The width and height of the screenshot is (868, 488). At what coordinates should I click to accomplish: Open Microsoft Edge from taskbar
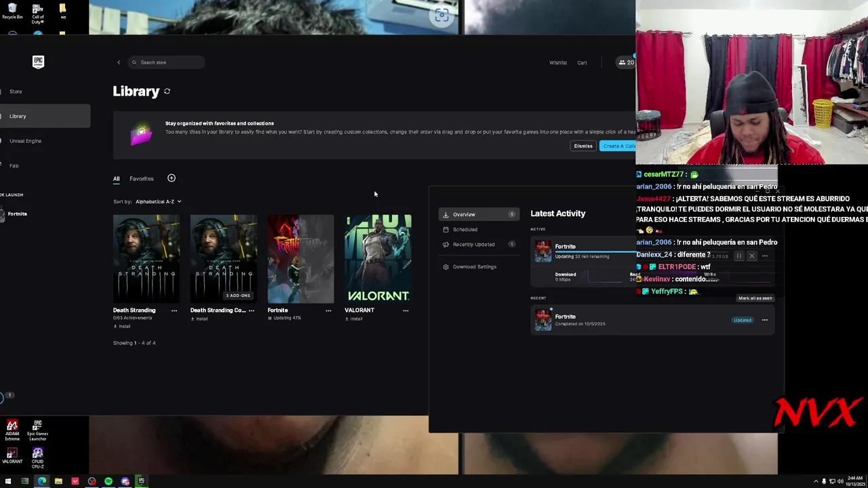click(41, 481)
